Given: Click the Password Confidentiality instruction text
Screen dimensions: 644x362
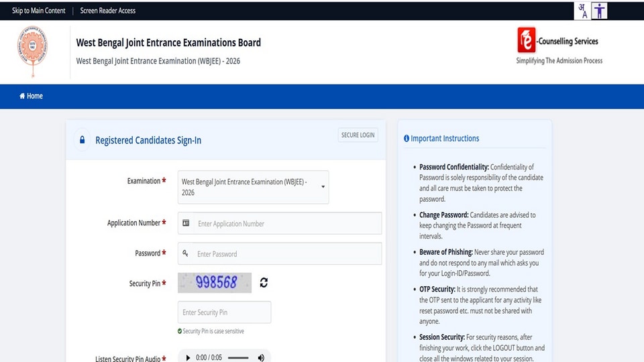Looking at the screenshot, I should pos(482,183).
